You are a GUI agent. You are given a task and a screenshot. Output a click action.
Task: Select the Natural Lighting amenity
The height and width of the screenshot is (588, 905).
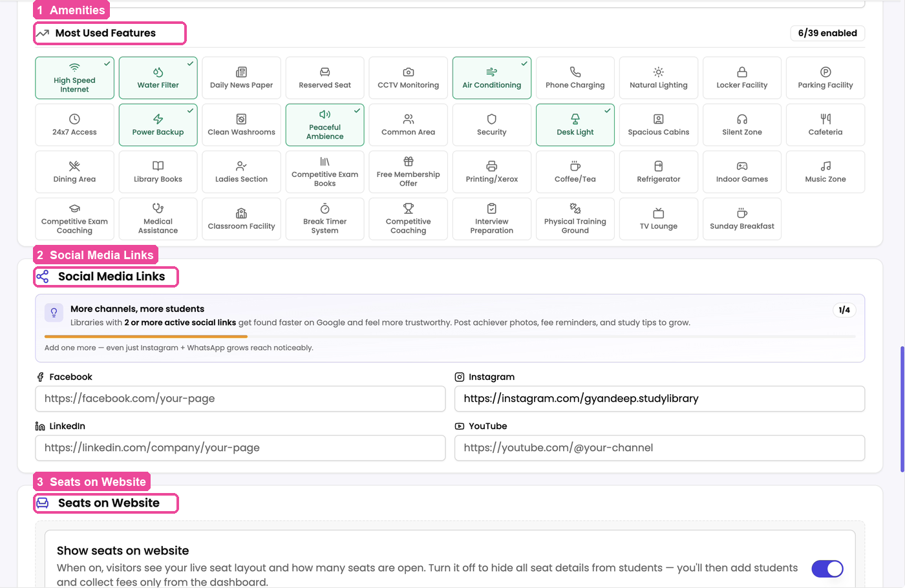pos(659,78)
